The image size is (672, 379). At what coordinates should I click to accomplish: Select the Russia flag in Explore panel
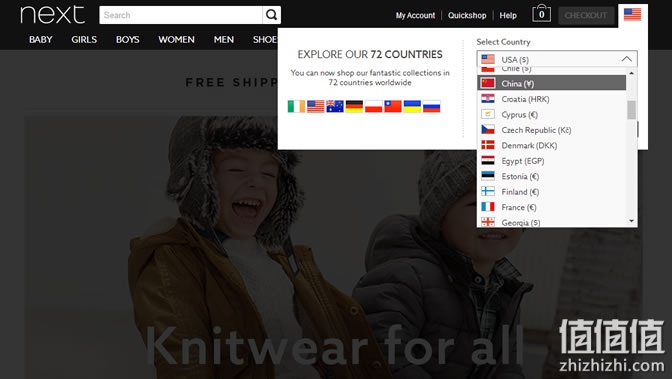431,106
